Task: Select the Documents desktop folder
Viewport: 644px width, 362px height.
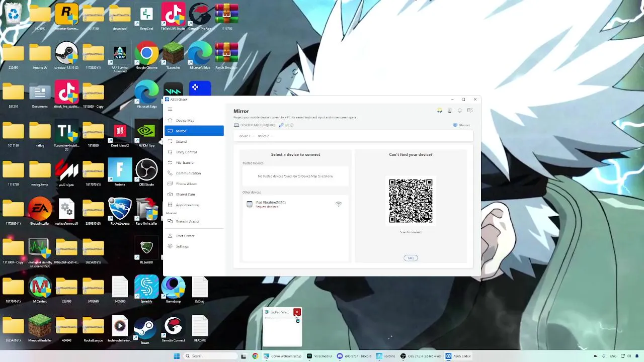Action: pos(40,95)
